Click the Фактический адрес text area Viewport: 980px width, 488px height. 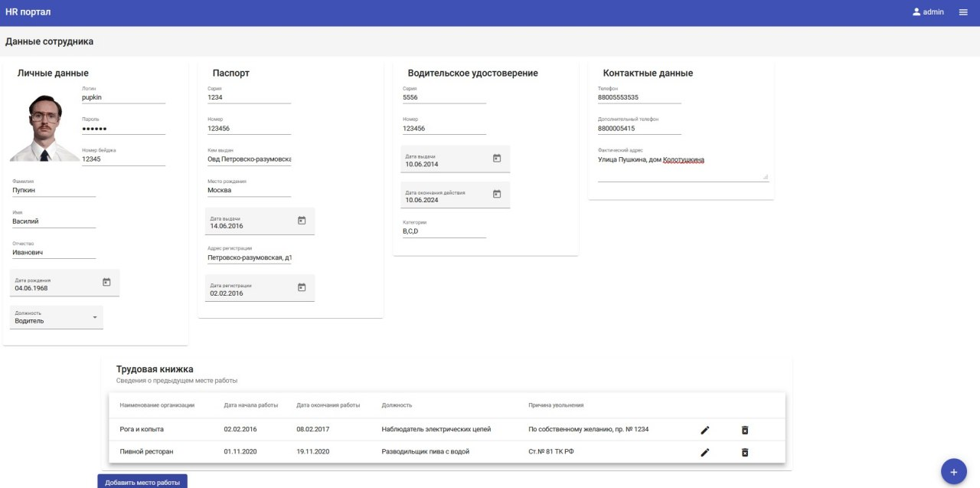(x=682, y=169)
